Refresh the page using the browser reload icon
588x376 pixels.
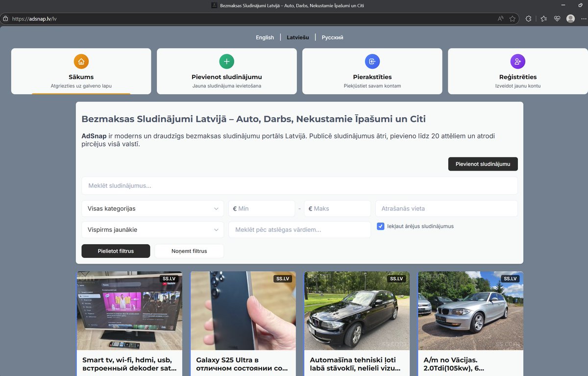coord(528,18)
